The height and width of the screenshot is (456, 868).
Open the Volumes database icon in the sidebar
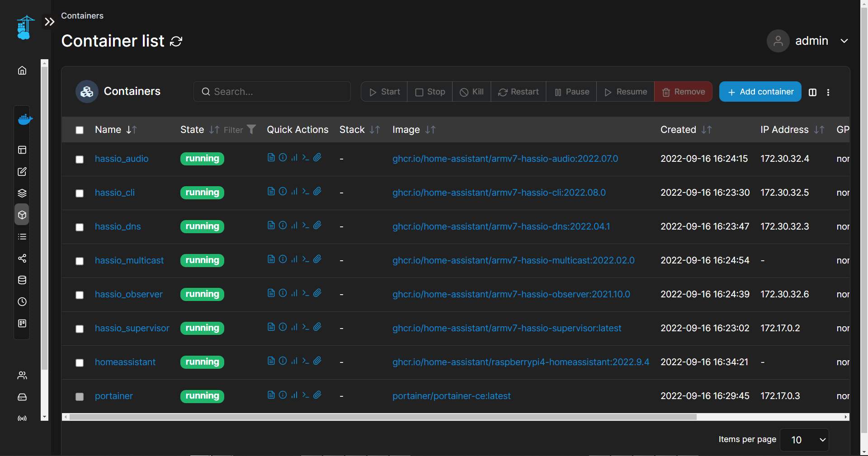pyautogui.click(x=22, y=280)
